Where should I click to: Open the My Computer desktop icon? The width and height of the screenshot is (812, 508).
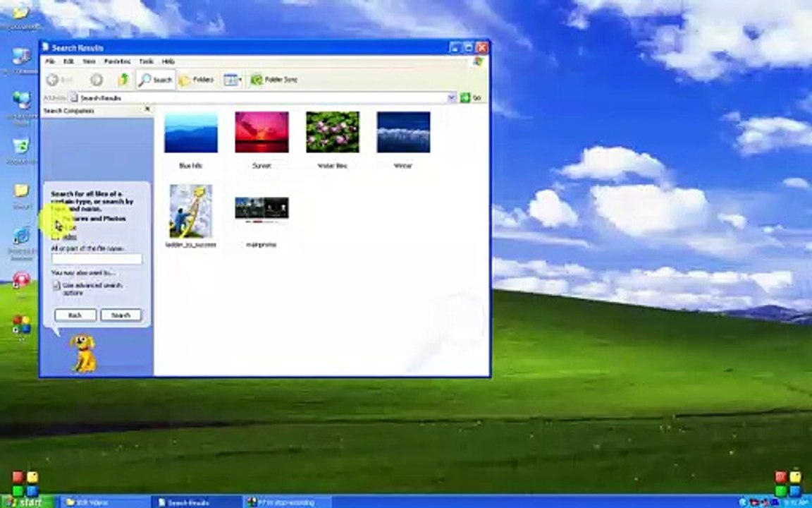point(21,56)
